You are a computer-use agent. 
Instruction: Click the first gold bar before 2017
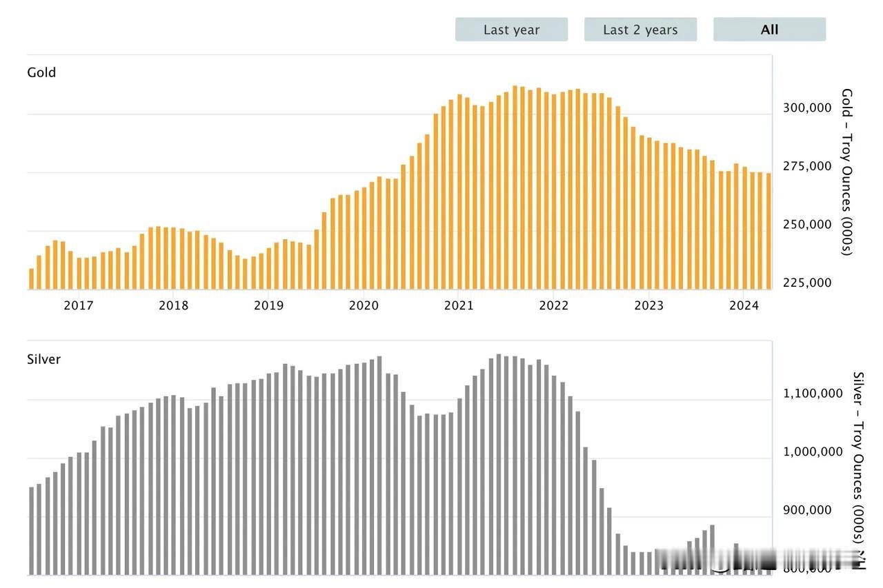(x=31, y=278)
